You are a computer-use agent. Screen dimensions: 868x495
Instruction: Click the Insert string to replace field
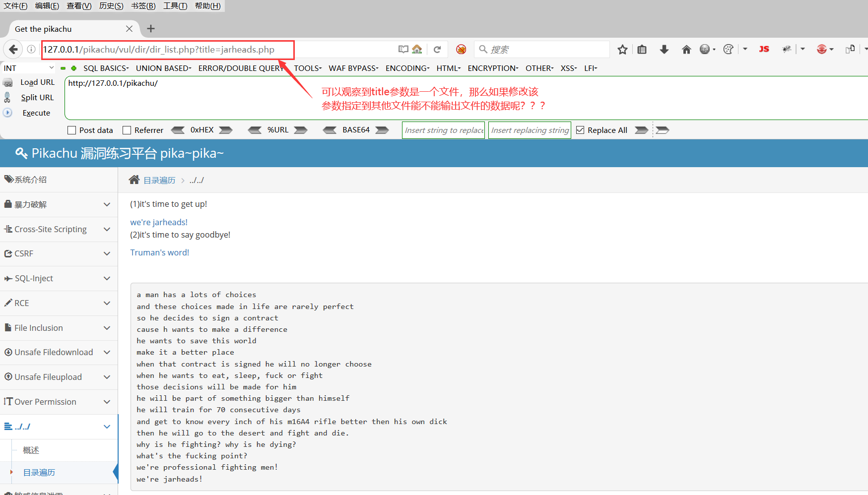pyautogui.click(x=443, y=130)
